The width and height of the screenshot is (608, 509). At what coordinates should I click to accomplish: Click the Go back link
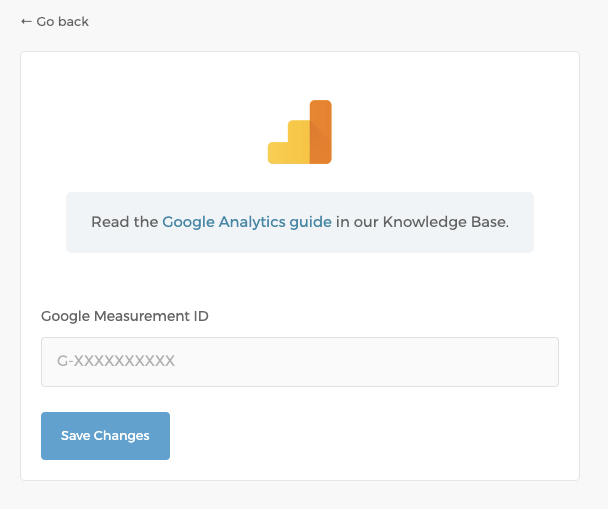coord(55,22)
